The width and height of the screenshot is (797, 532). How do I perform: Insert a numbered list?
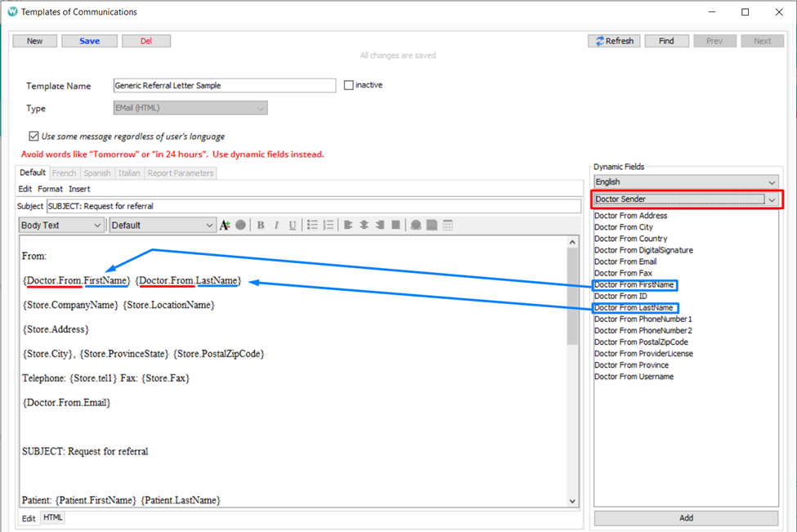click(329, 225)
